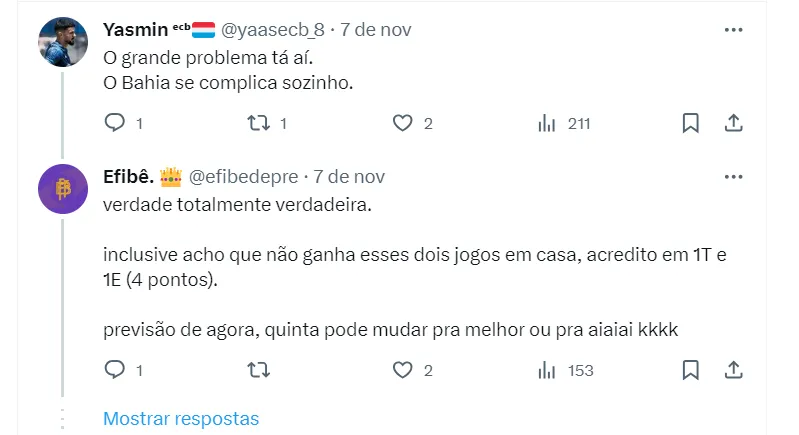Screen dimensions: 799x435
Task: Open Efibê's tweet date link
Action: 349,177
